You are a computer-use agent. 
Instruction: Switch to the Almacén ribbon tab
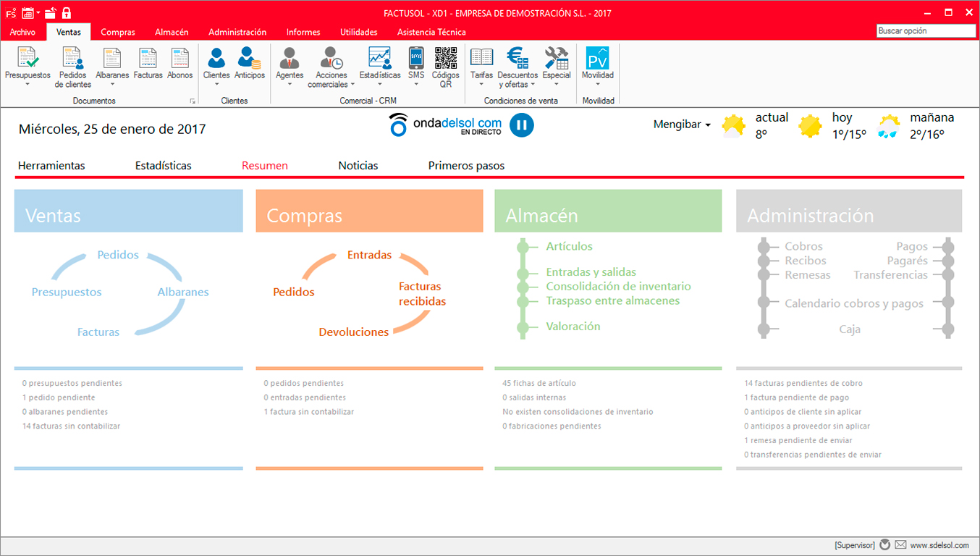[x=172, y=32]
